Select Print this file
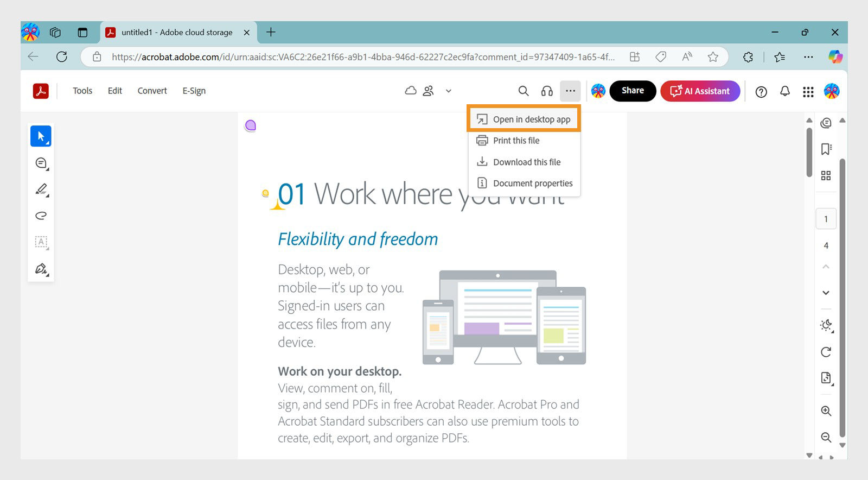 [524, 141]
